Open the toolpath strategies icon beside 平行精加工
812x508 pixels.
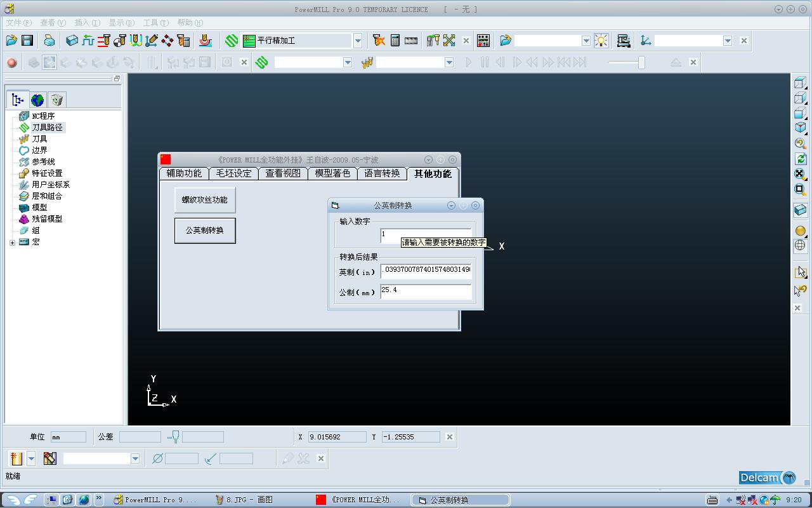[232, 41]
